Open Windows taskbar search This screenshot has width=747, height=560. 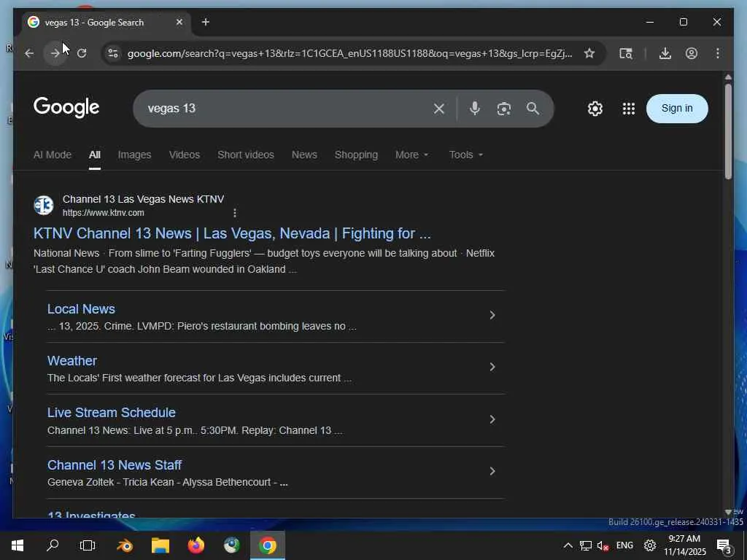53,545
